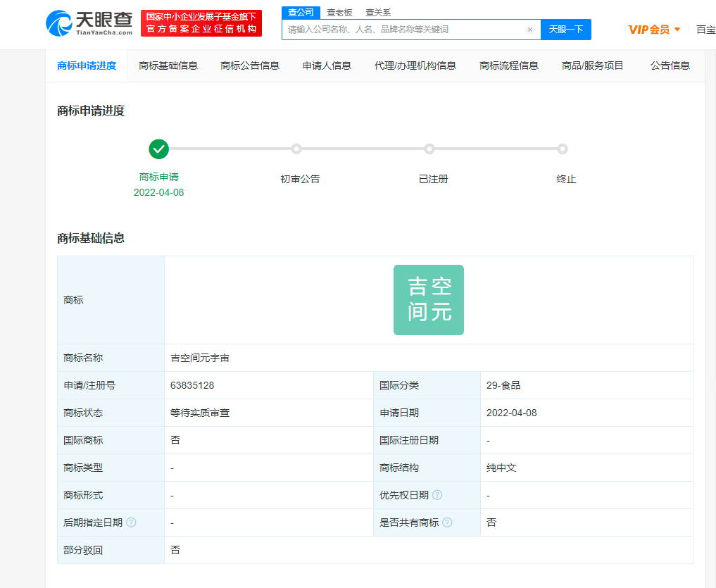Open the 商标公告信息 tab
This screenshot has height=588, width=716.
pos(250,65)
